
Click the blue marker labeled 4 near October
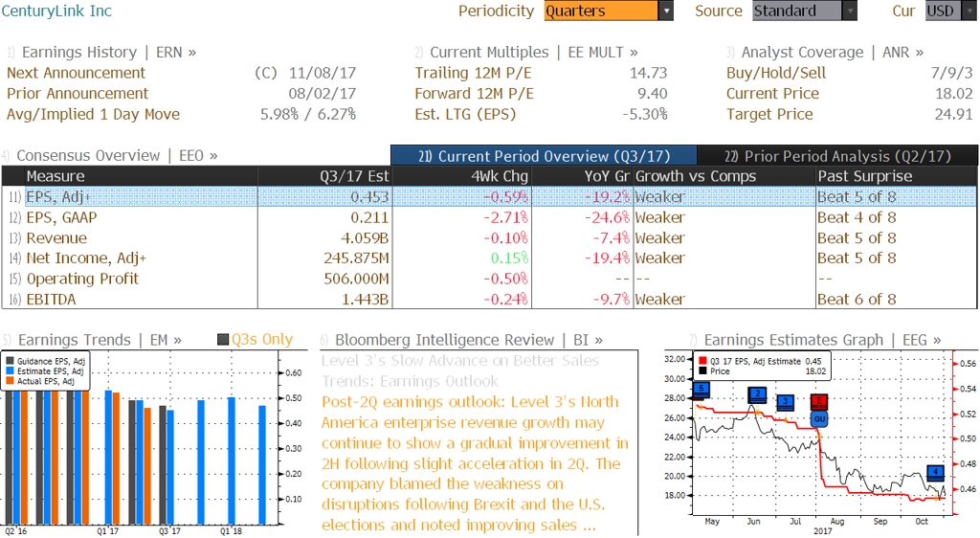[x=935, y=472]
